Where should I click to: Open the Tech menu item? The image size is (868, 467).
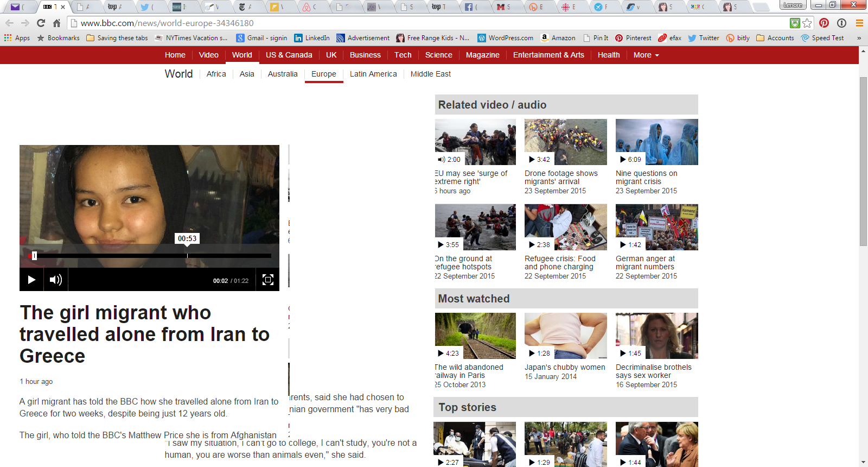tap(403, 55)
